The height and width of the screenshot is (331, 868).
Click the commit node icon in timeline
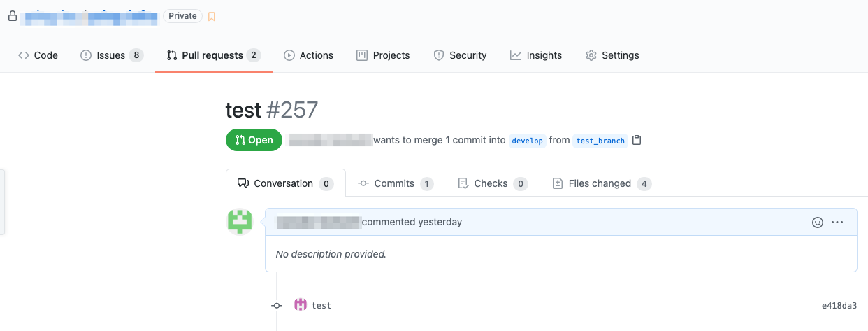[277, 306]
